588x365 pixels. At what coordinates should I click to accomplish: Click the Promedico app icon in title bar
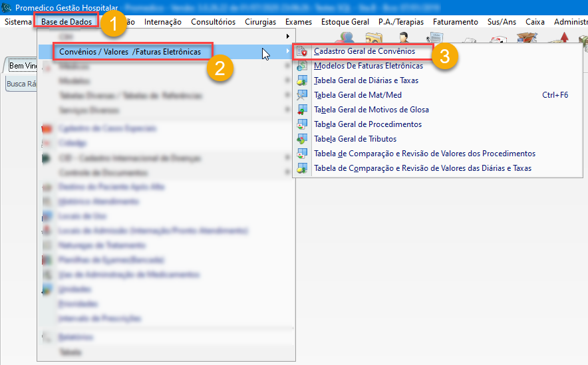tap(7, 7)
